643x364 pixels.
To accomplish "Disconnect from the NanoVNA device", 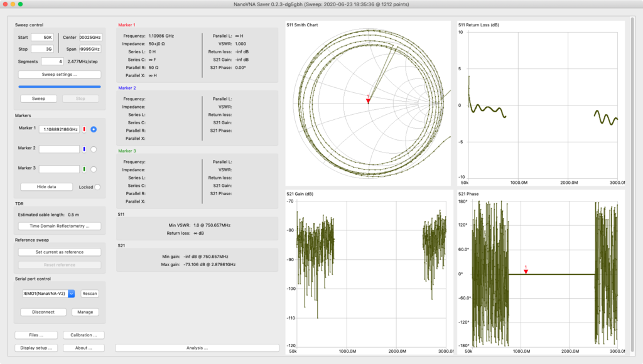I will click(43, 312).
